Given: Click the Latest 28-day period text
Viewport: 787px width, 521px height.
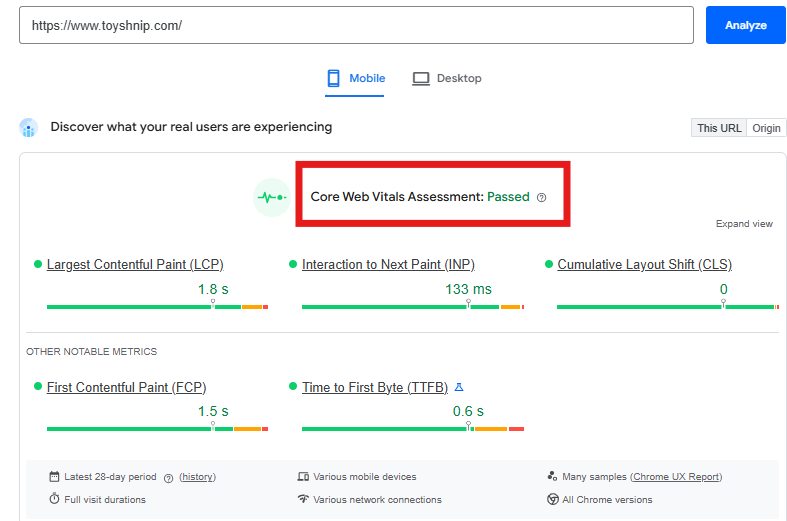Looking at the screenshot, I should 110,477.
